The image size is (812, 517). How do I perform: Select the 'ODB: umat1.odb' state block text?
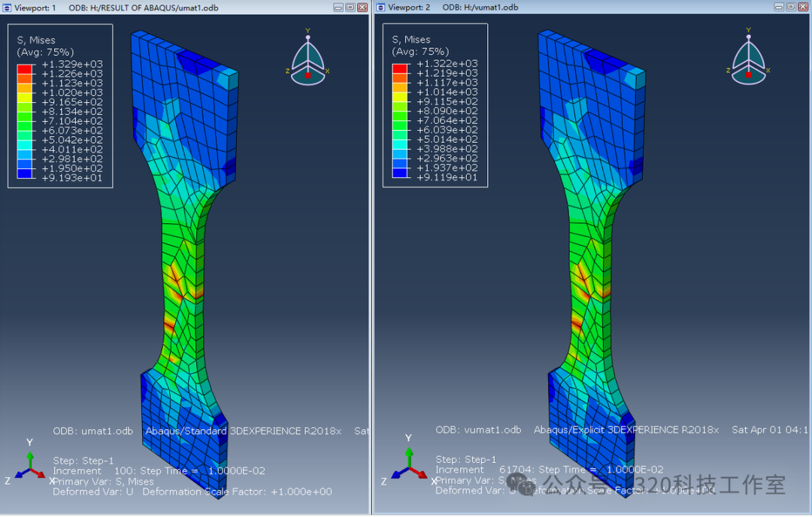(92, 431)
